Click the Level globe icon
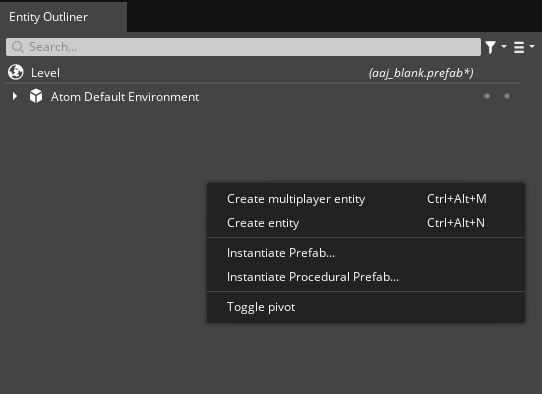Viewport: 542px width, 394px height. (16, 72)
